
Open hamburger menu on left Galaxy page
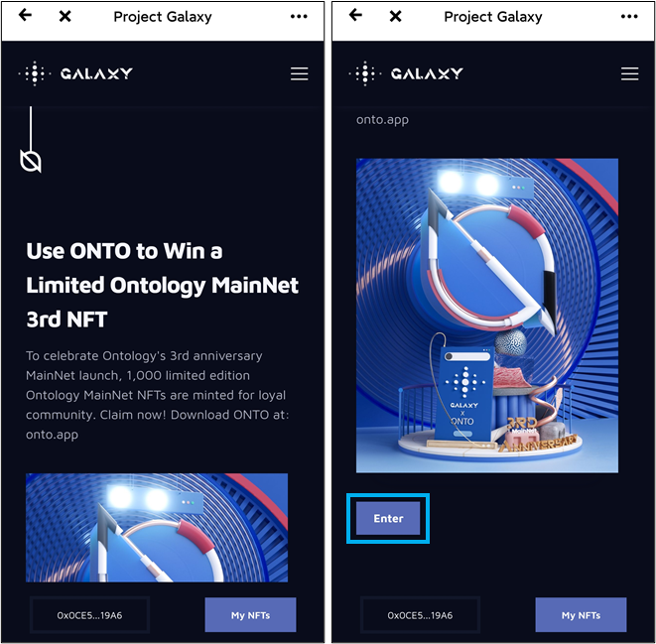click(x=300, y=74)
